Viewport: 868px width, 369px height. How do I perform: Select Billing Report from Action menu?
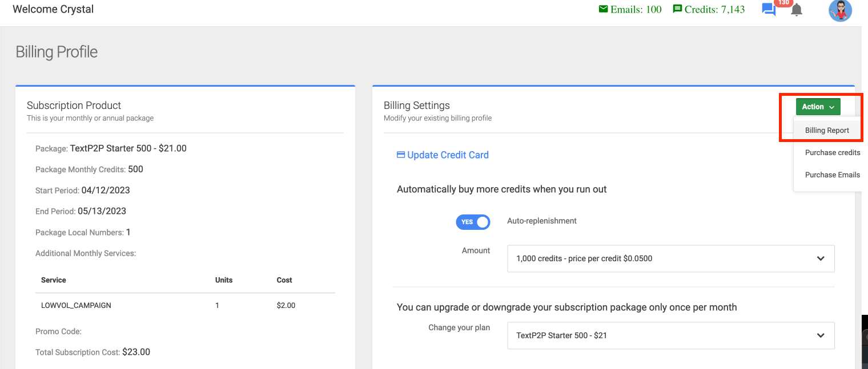(827, 130)
